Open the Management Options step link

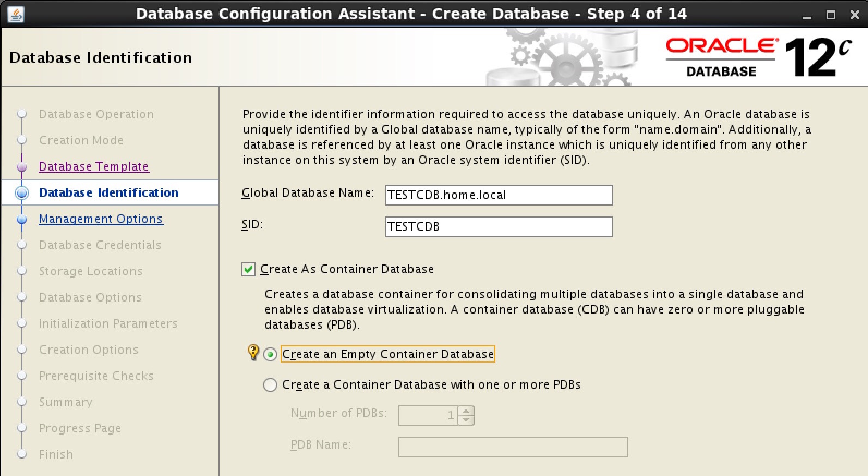(101, 219)
